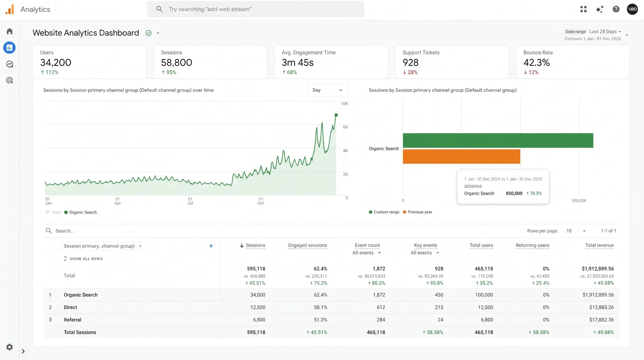Click the latest data point on line chart
The width and height of the screenshot is (644, 360).
coord(336,115)
